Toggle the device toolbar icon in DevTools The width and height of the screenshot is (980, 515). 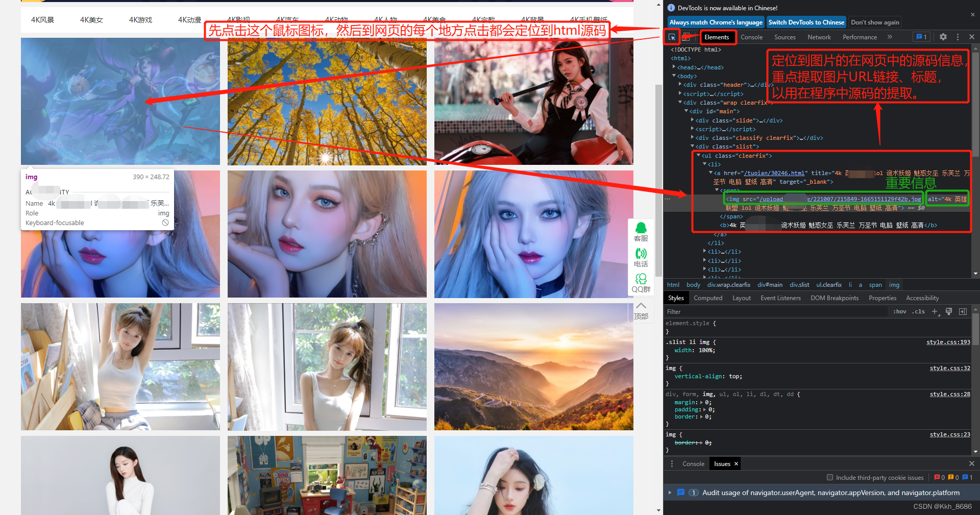[687, 37]
